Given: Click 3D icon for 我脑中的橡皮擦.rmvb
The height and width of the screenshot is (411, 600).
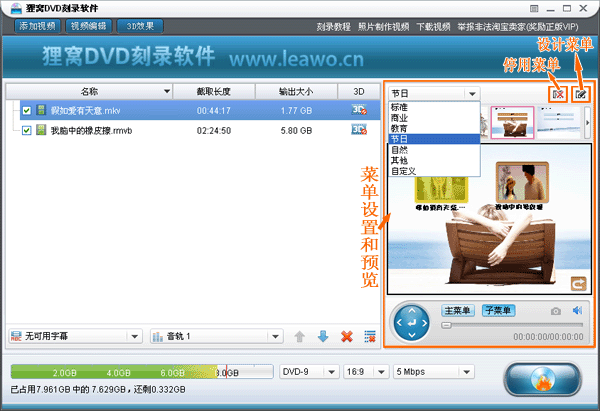Looking at the screenshot, I should [x=359, y=130].
